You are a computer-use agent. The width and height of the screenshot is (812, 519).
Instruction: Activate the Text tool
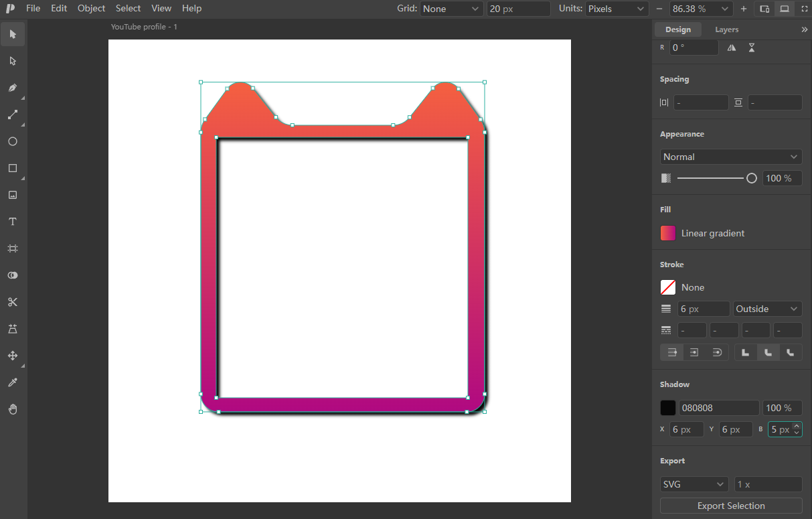[13, 222]
